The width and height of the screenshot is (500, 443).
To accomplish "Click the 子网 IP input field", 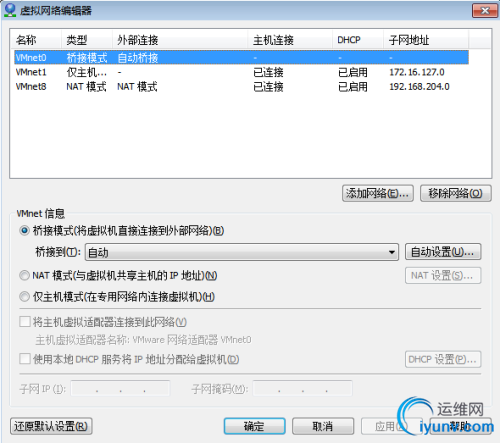I will point(120,389).
